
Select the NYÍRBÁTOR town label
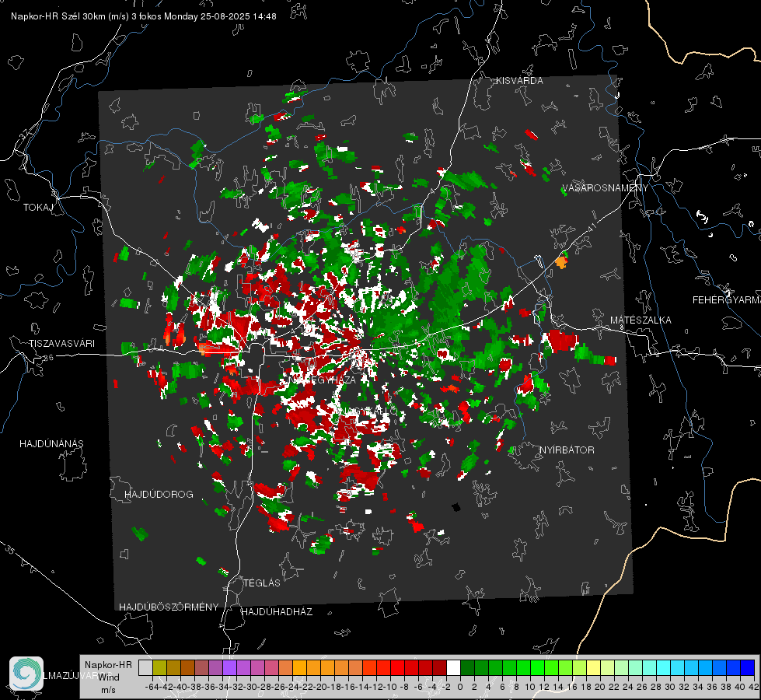click(567, 450)
